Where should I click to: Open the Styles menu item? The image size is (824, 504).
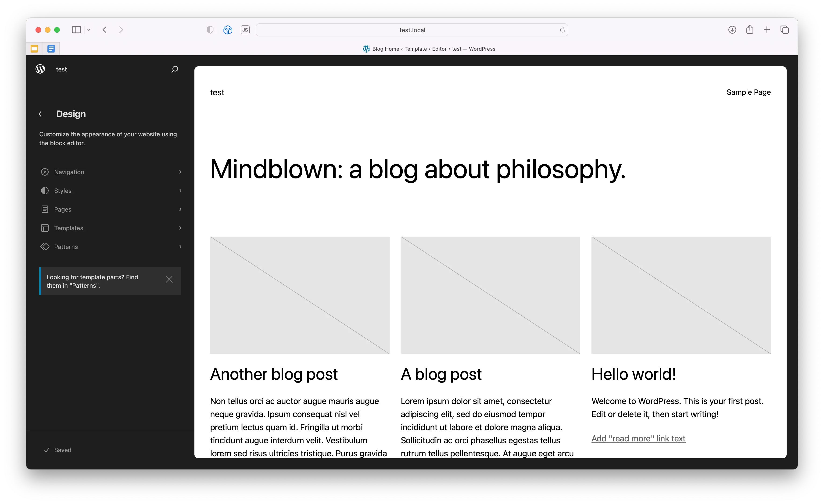110,191
